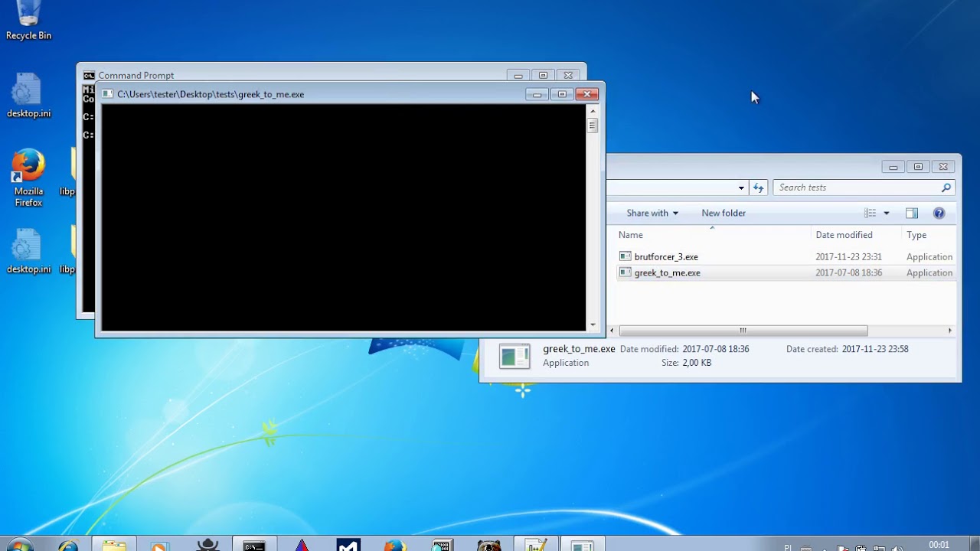The width and height of the screenshot is (980, 551).
Task: Click the taskbar clock showing 00:01
Action: coord(939,545)
